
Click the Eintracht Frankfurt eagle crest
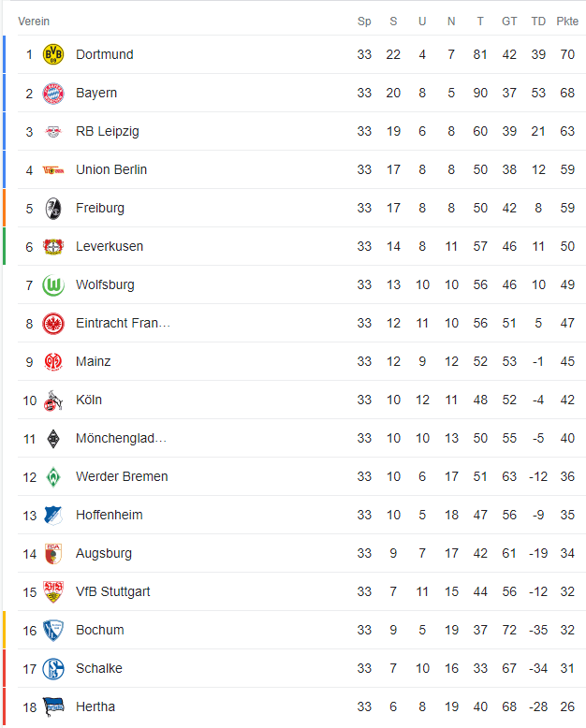(53, 324)
